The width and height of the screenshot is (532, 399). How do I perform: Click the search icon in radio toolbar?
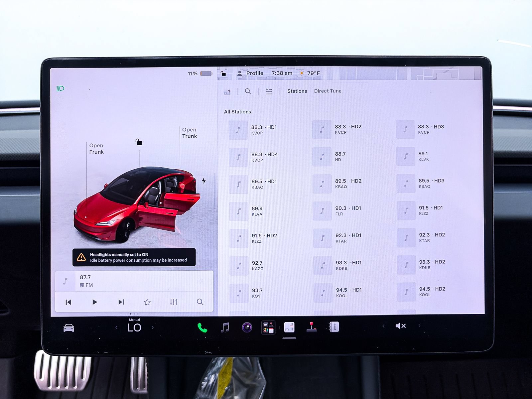tap(248, 91)
